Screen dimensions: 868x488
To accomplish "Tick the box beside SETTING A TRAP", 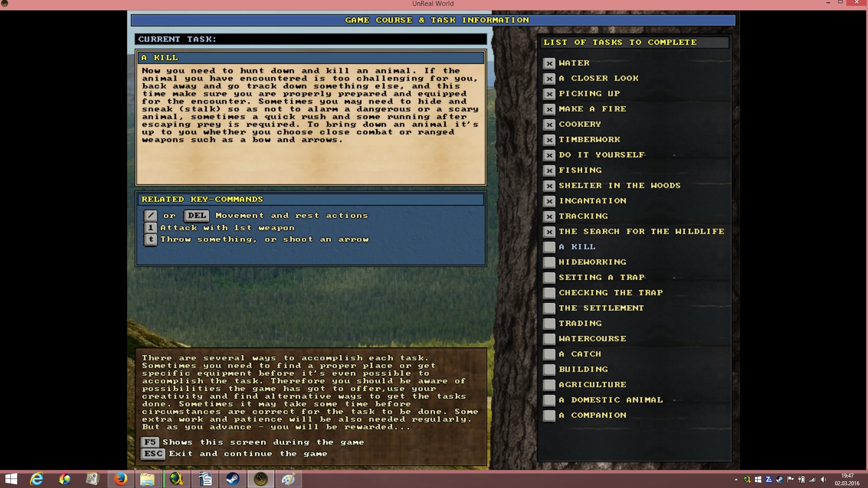I will click(x=549, y=278).
